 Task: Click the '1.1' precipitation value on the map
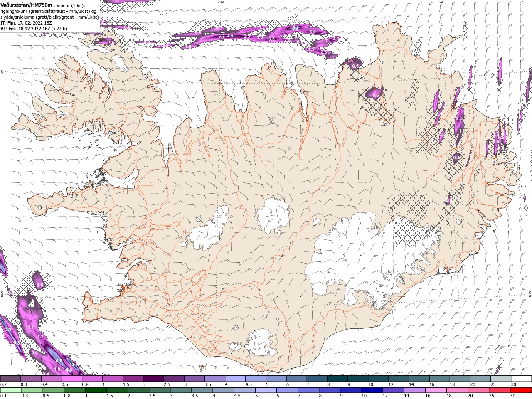pyautogui.click(x=31, y=328)
